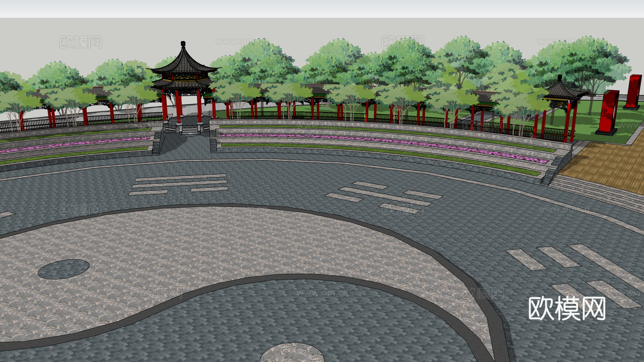Pick the dark dot in the light yin-yang half
Viewport: 644px width, 362px height.
pyautogui.click(x=64, y=269)
